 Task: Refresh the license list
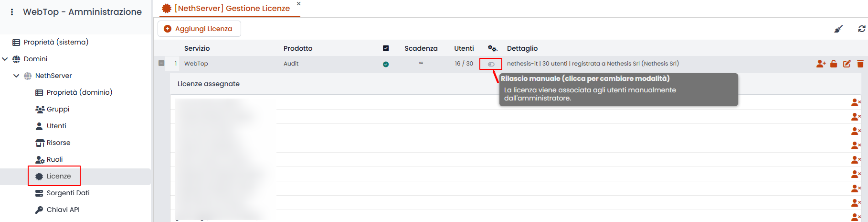pyautogui.click(x=861, y=29)
